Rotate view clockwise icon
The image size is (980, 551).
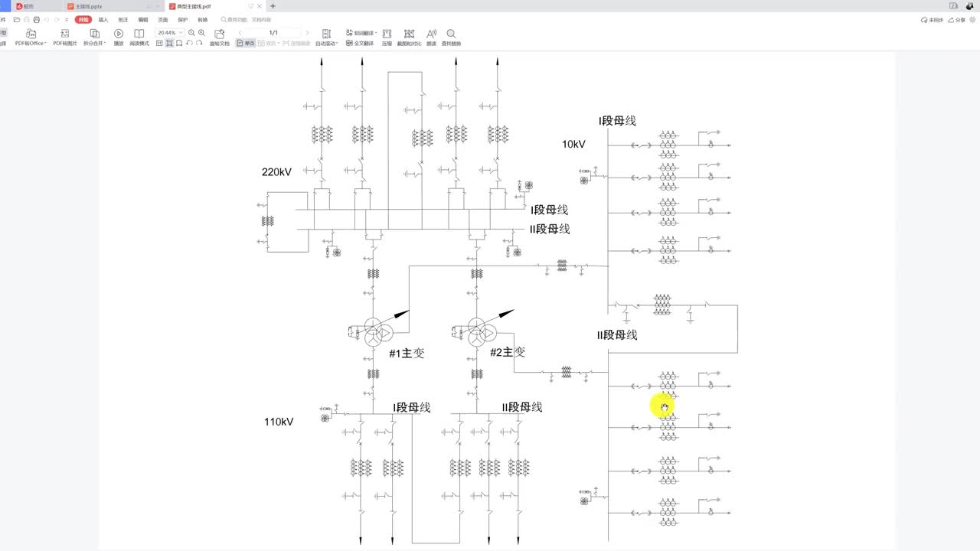pyautogui.click(x=199, y=44)
